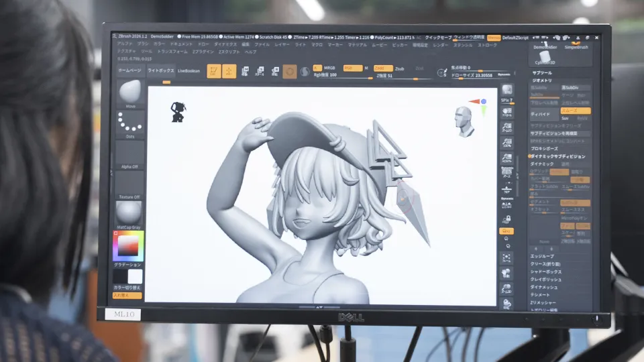644x362 pixels.
Task: Click the Frame mesh icon
Action: click(x=507, y=258)
